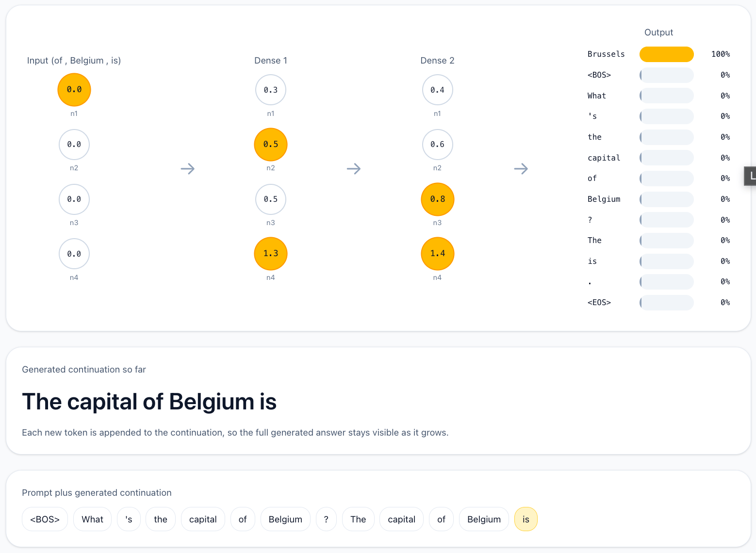The width and height of the screenshot is (756, 553).
Task: Select Dense 1 neuron n2 showing 0.5
Action: point(271,145)
